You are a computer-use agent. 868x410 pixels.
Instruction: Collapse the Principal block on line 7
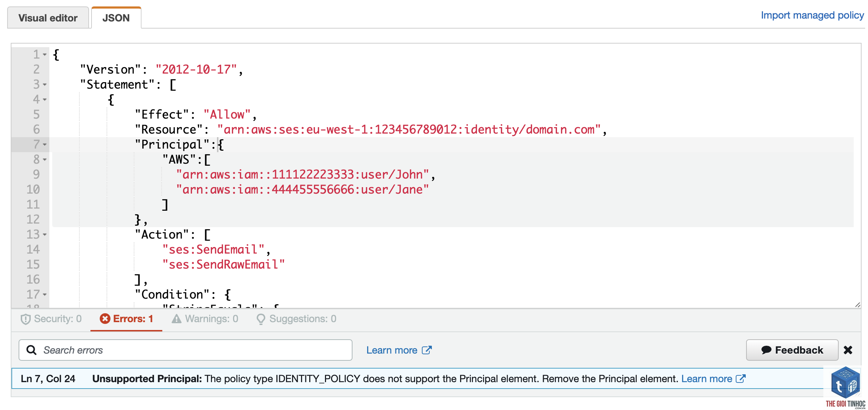click(x=45, y=145)
